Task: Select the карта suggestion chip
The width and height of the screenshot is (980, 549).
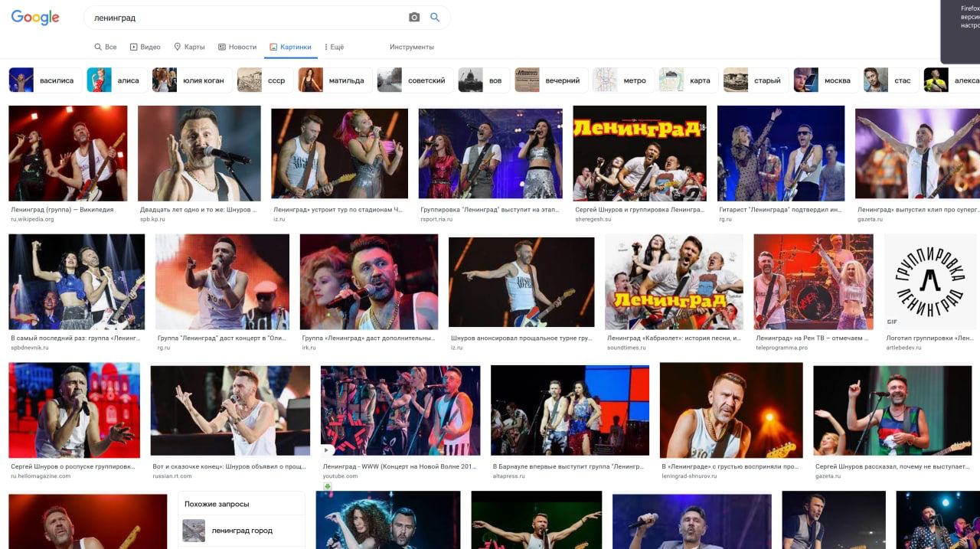Action: [x=688, y=80]
